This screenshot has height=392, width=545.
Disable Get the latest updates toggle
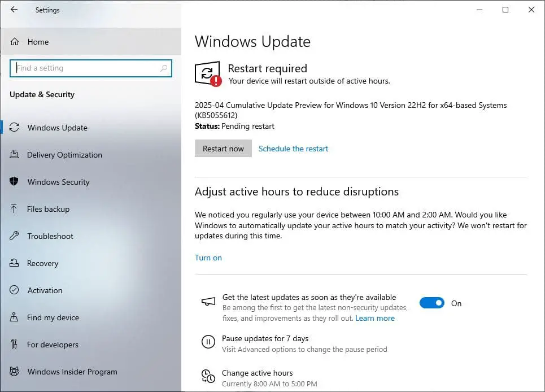431,303
